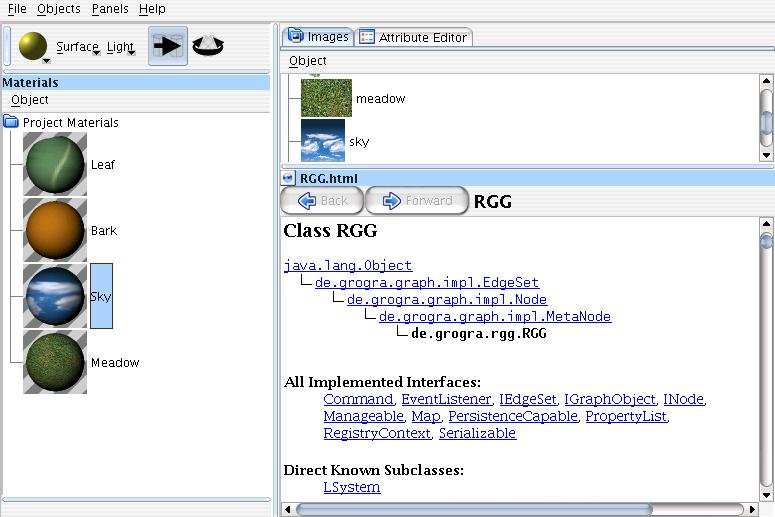The height and width of the screenshot is (517, 775).
Task: Open the Command interface link
Action: (x=358, y=399)
